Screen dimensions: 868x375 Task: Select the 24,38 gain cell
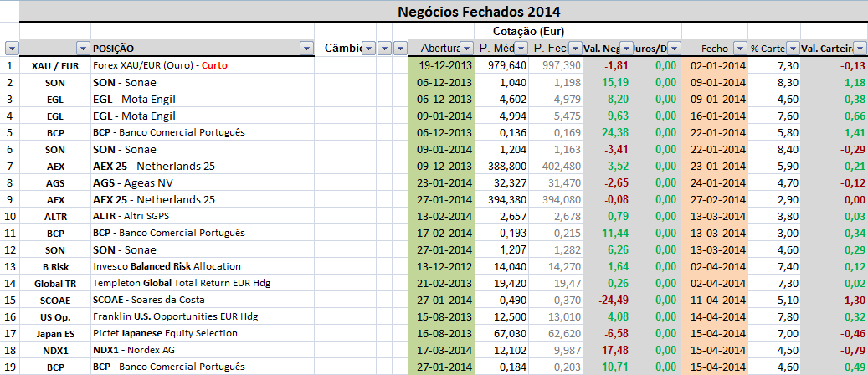pyautogui.click(x=609, y=132)
